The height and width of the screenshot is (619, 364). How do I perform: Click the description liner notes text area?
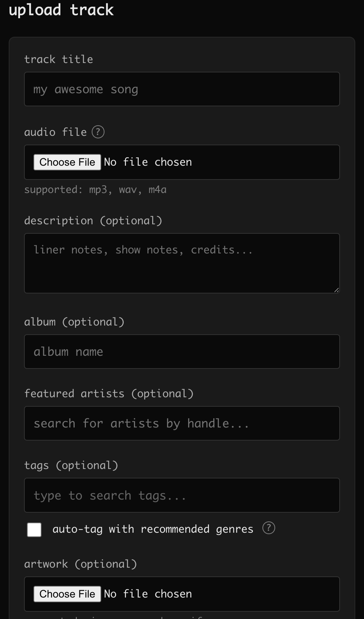[182, 262]
